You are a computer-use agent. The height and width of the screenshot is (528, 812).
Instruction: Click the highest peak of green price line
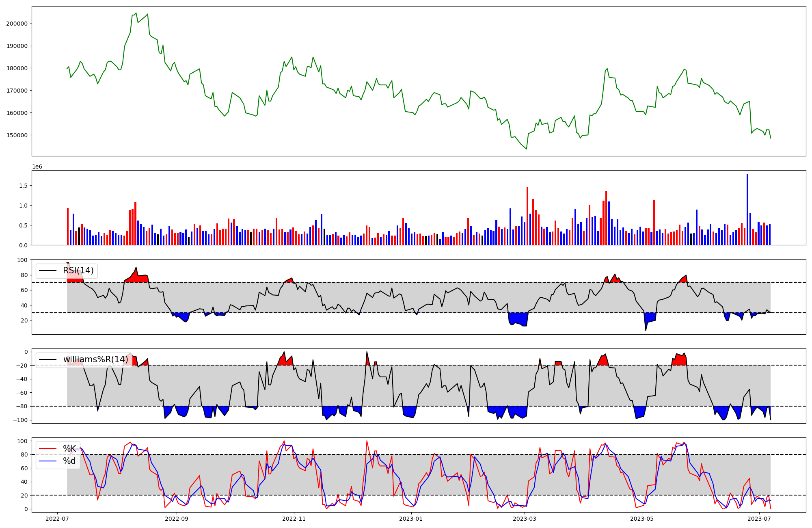coord(136,13)
